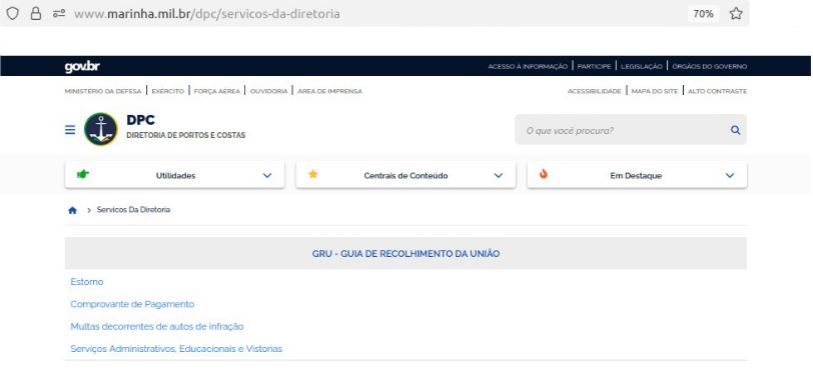This screenshot has width=813, height=392.
Task: Click the search magnifier icon
Action: [735, 130]
